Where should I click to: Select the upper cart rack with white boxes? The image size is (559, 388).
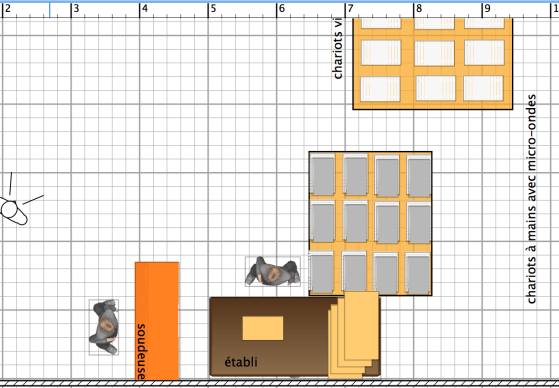pos(432,63)
